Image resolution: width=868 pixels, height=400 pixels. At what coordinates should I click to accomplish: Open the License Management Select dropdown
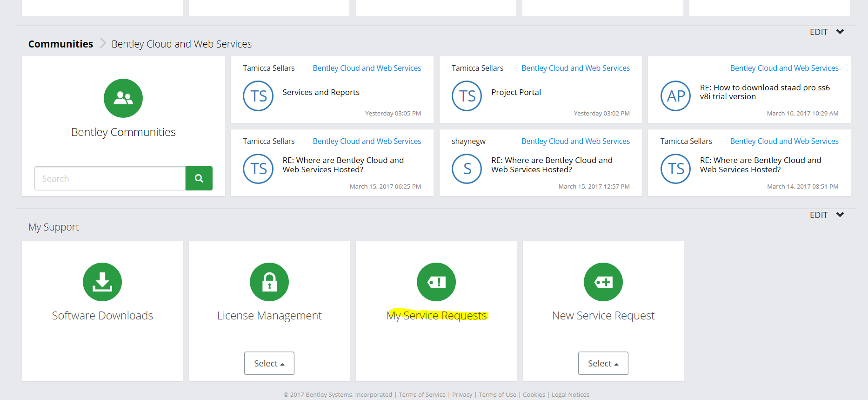click(269, 363)
